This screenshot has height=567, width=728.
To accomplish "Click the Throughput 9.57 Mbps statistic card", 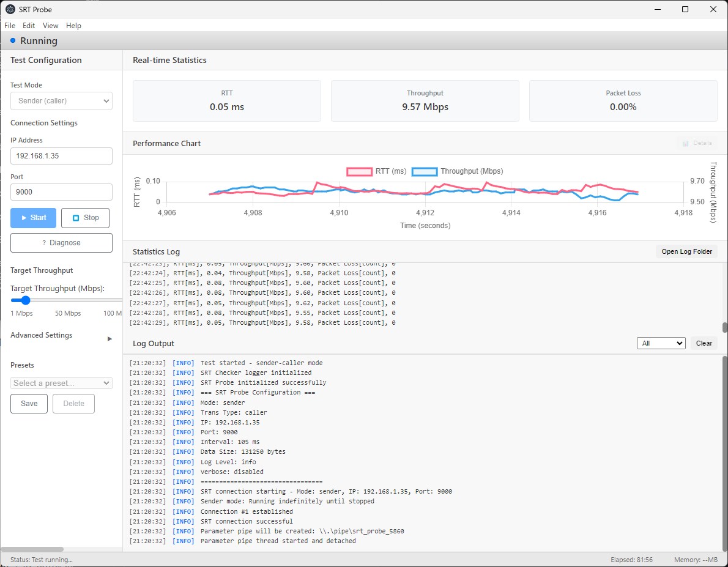I will [x=425, y=101].
